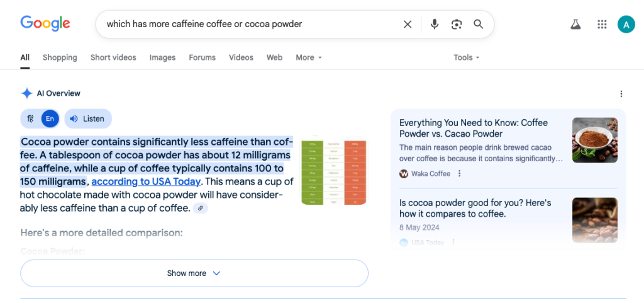Open the More search filters dropdown

tap(309, 57)
